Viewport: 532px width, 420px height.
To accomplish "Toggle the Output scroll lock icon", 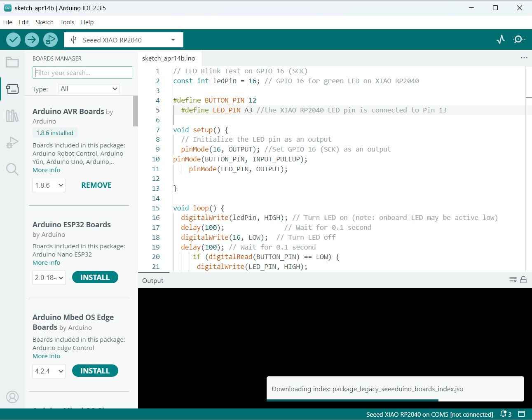I will (x=523, y=280).
